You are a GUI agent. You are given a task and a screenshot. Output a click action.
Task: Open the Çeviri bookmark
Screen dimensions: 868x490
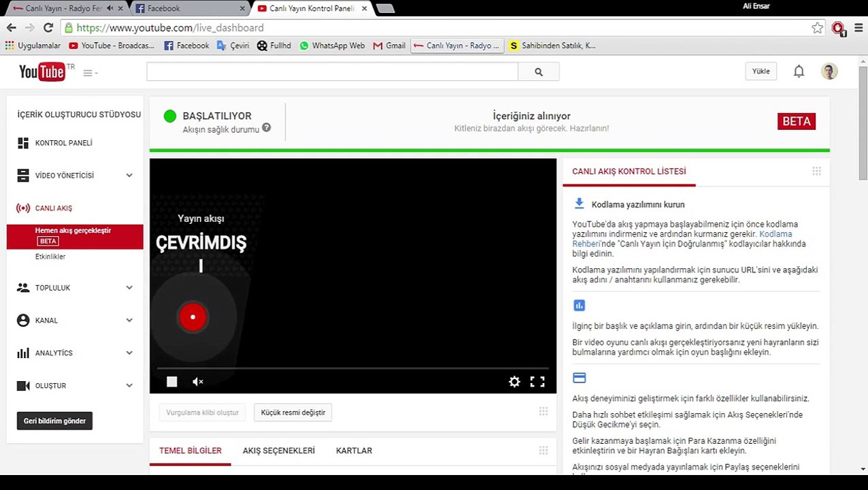tap(233, 46)
